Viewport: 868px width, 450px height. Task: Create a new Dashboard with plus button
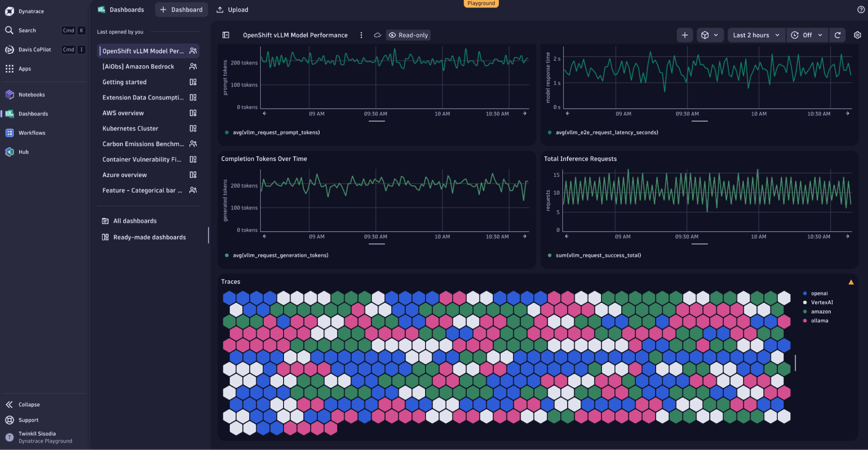tap(182, 10)
